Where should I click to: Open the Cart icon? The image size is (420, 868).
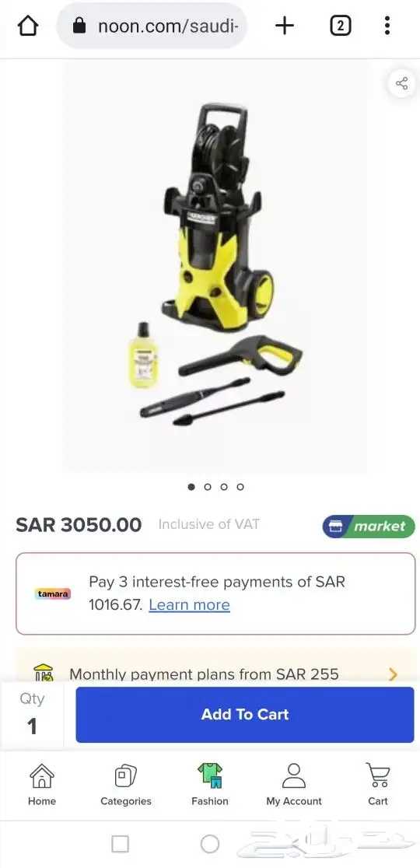point(378,785)
